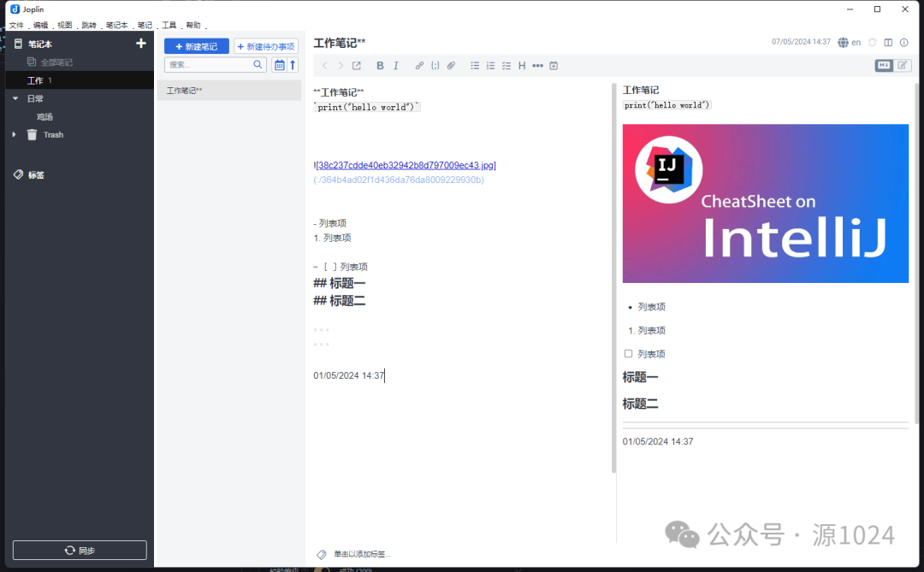Image resolution: width=924 pixels, height=572 pixels.
Task: Open the Trash folder
Action: pyautogui.click(x=53, y=135)
